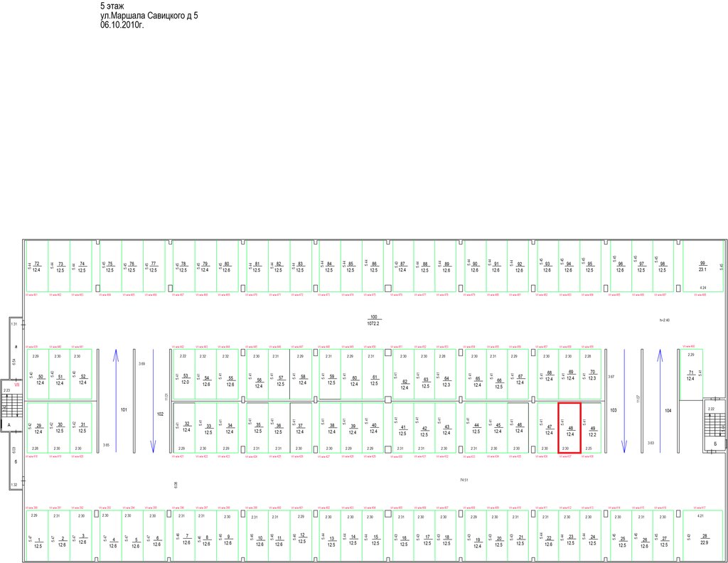
Task: Click the downward blue arrow in lane 103
Action: pos(624,401)
